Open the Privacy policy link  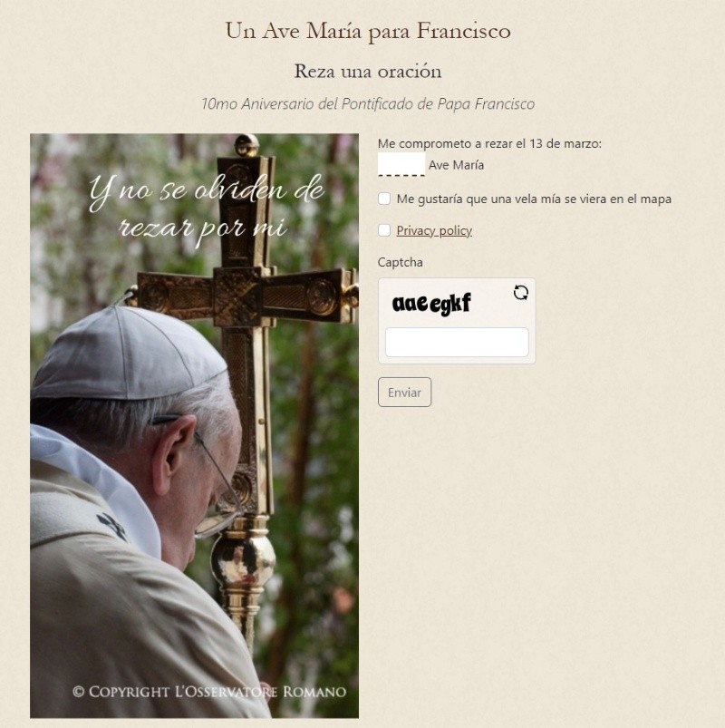click(x=434, y=230)
